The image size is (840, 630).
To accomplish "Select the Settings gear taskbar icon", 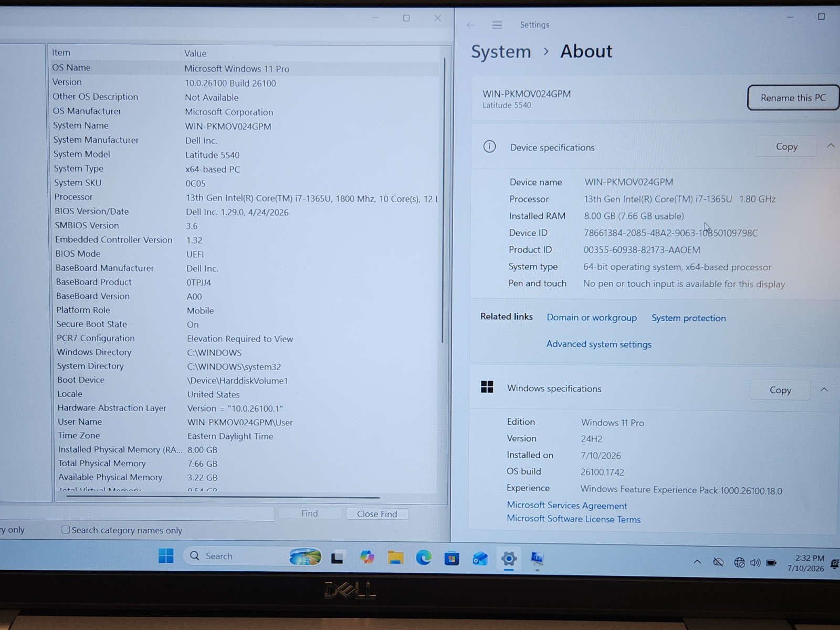I will click(509, 559).
